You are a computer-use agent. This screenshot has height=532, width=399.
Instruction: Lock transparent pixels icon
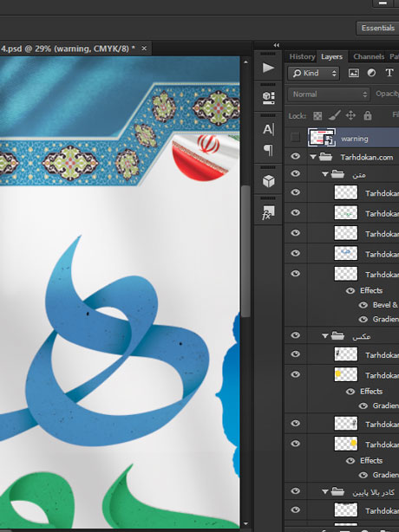[317, 116]
